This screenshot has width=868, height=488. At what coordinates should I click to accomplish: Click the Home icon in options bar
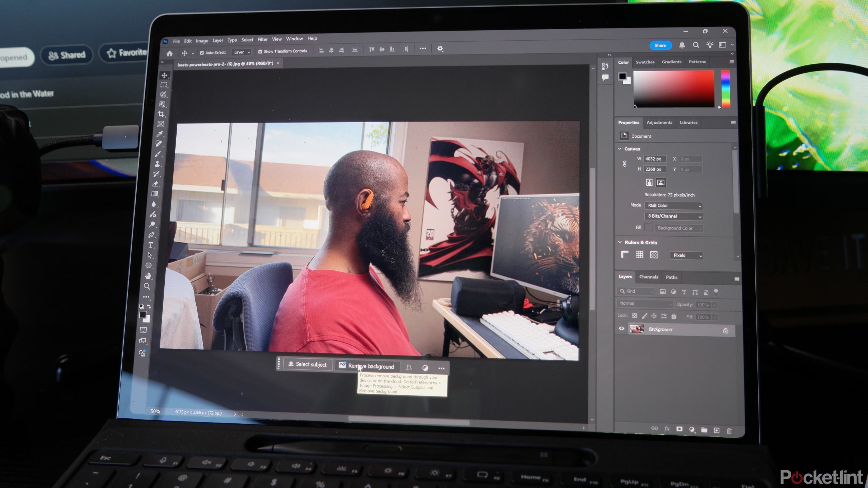[170, 53]
